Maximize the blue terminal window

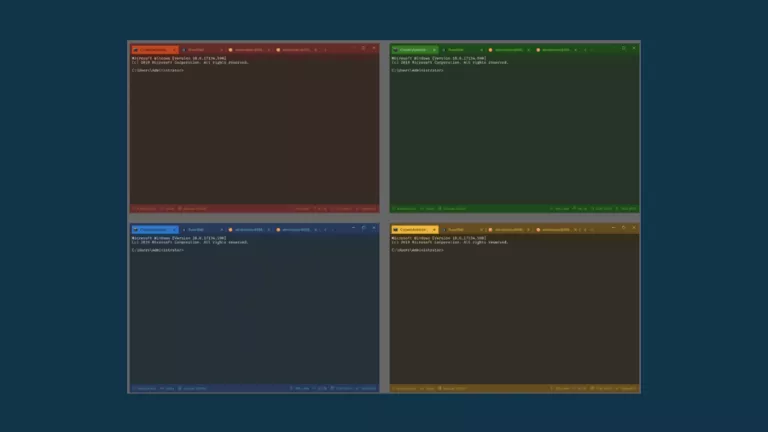click(364, 228)
